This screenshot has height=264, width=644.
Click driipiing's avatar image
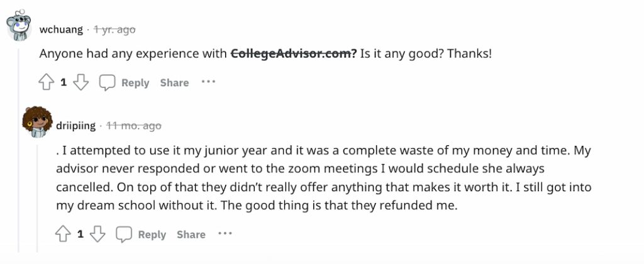click(x=37, y=121)
